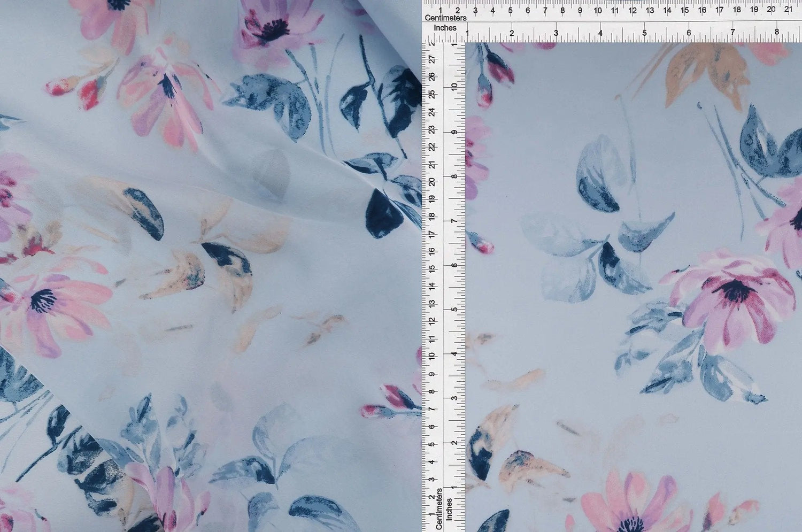The width and height of the screenshot is (802, 532).
Task: Click the 10 mark on the centimeter ruler
Action: coord(598,9)
